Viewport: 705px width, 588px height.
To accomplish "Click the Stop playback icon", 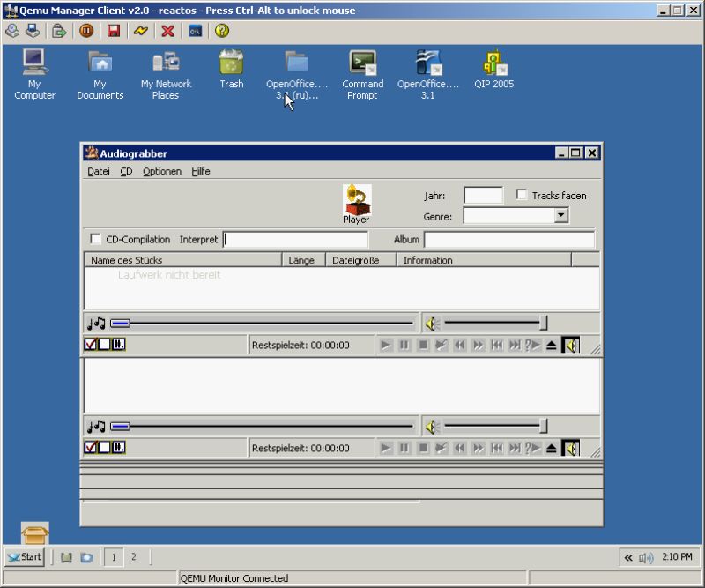I will [426, 345].
